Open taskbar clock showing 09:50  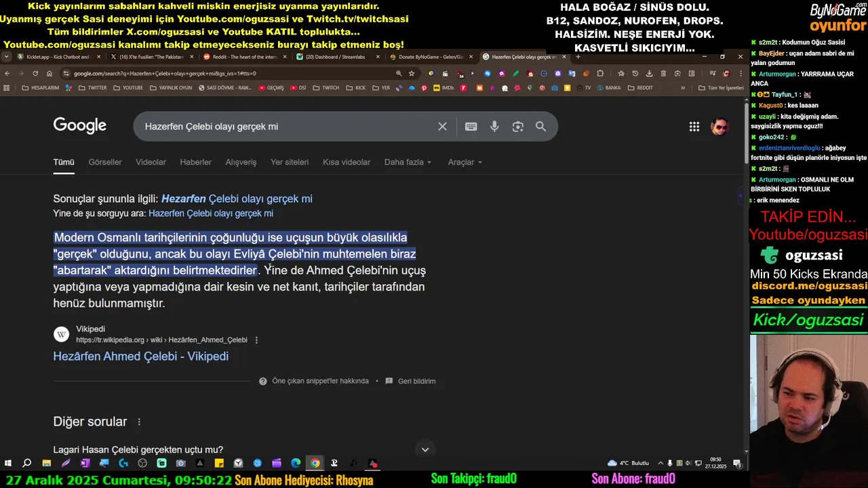tap(715, 463)
